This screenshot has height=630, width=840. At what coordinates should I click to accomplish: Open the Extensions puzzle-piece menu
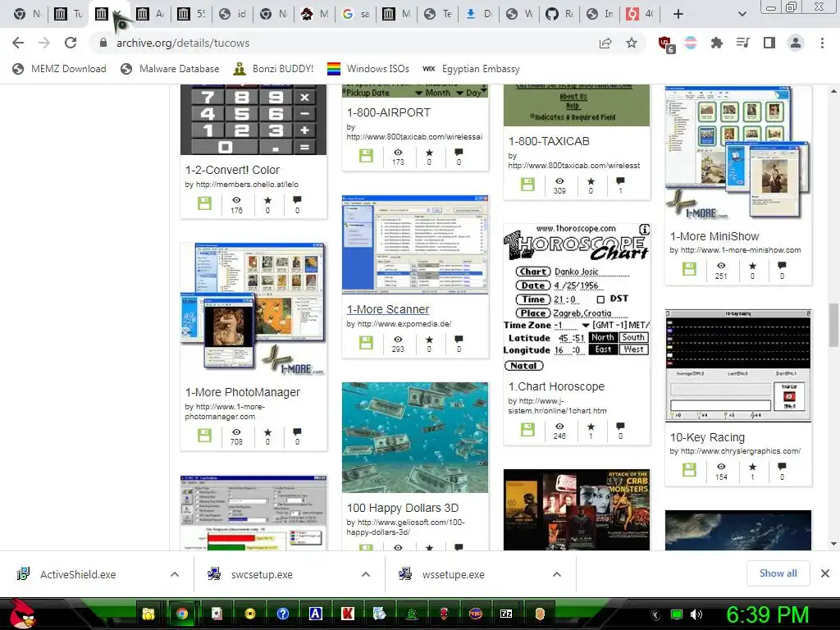717,43
